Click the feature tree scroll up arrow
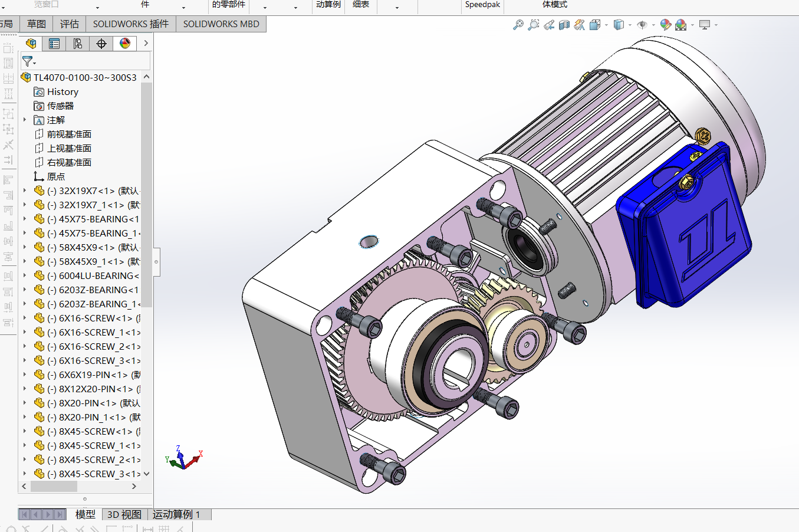This screenshot has height=532, width=799. [146, 77]
